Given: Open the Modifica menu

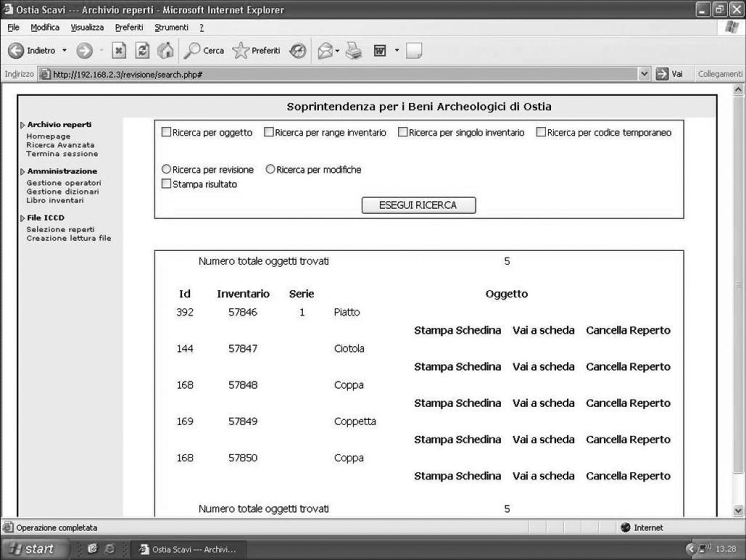Looking at the screenshot, I should click(45, 27).
